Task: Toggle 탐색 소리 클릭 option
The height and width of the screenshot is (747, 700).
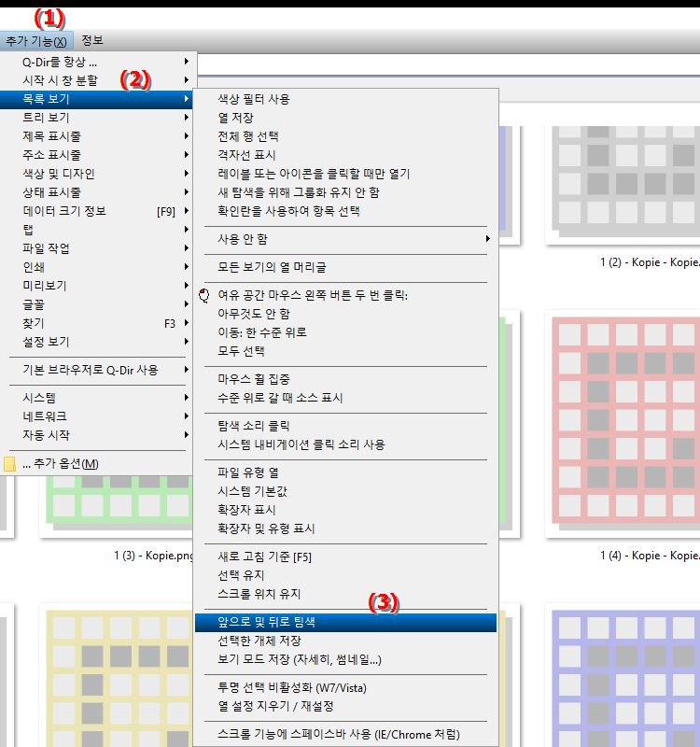Action: tap(345, 426)
